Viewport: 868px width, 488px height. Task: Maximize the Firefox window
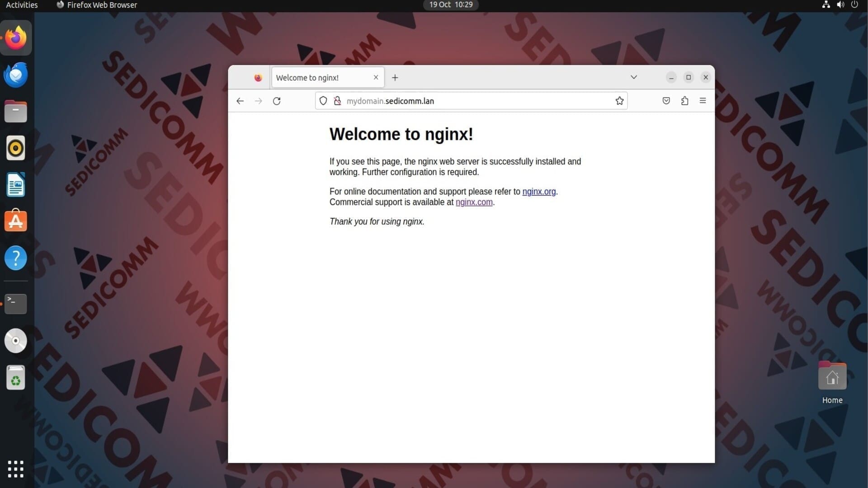[x=689, y=77]
